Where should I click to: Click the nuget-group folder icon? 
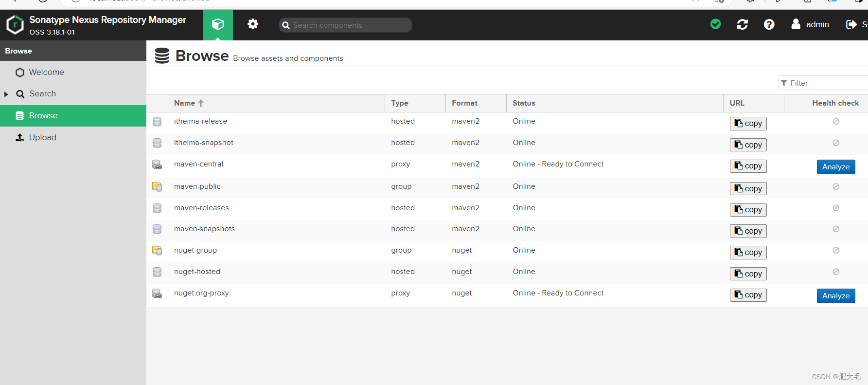pyautogui.click(x=157, y=250)
